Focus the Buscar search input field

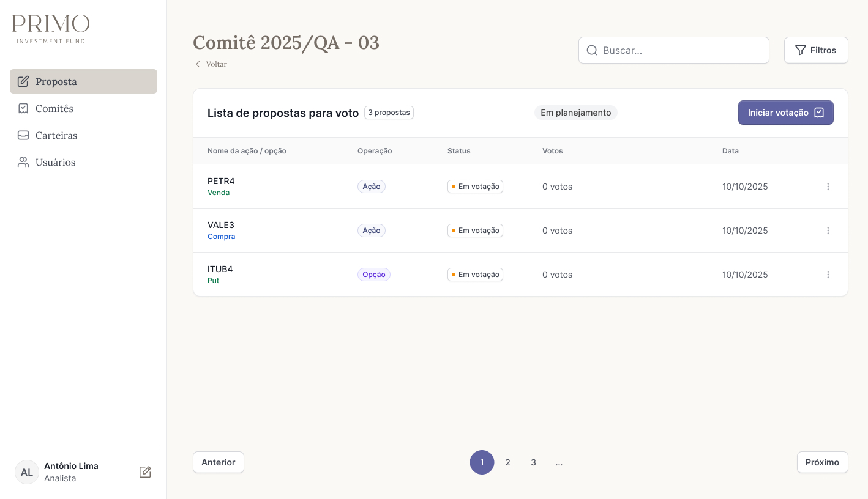[674, 50]
